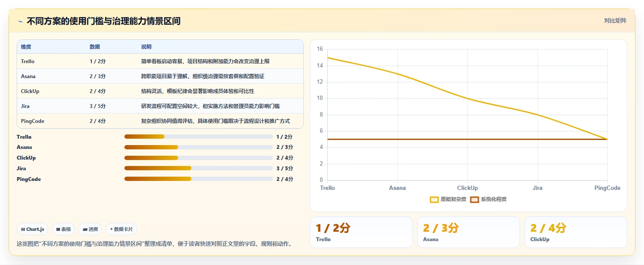This screenshot has height=265, width=644.
Task: Click the caption text starting 这张图把
Action: [x=154, y=245]
